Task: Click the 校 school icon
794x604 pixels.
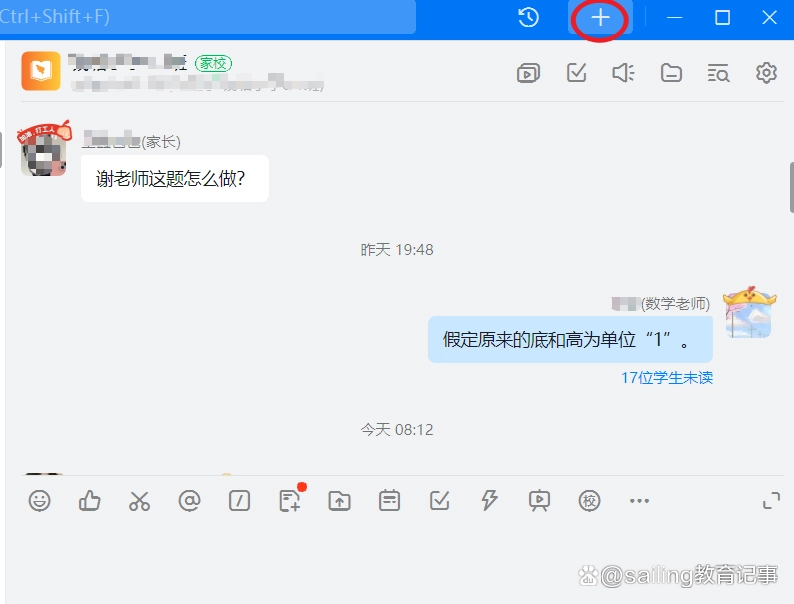Action: pos(589,501)
